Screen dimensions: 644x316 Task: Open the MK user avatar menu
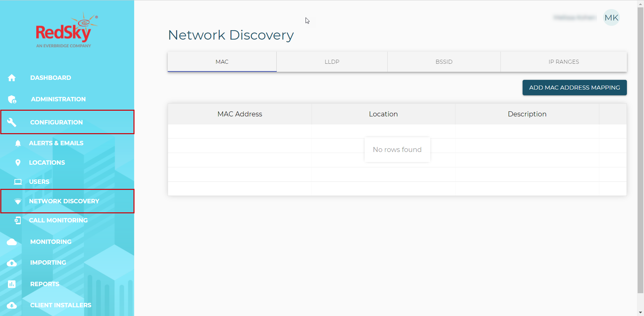[611, 18]
